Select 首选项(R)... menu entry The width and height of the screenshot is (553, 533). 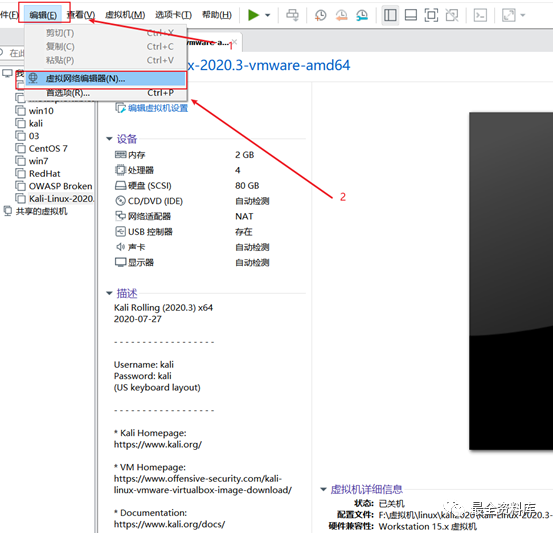point(105,93)
